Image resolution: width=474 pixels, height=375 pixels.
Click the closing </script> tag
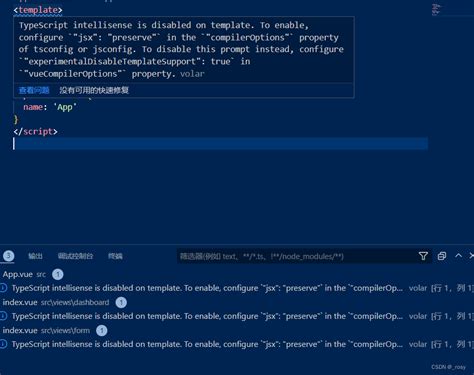(x=35, y=131)
